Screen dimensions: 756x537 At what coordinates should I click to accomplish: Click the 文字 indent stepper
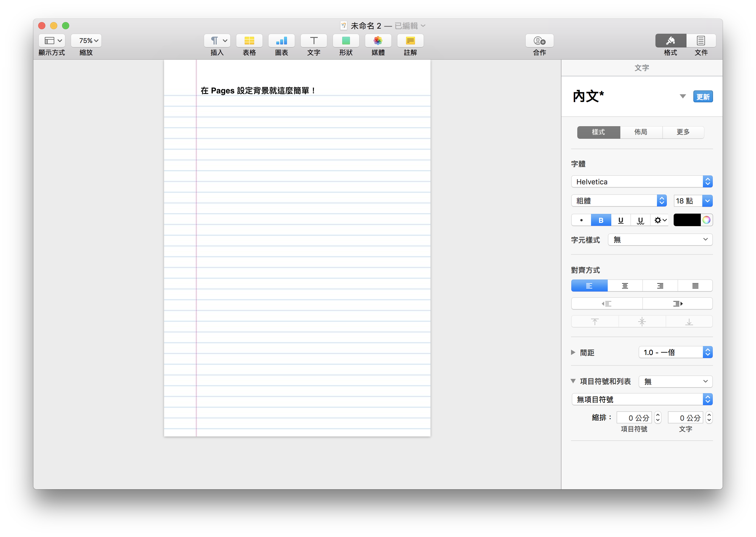pos(709,418)
